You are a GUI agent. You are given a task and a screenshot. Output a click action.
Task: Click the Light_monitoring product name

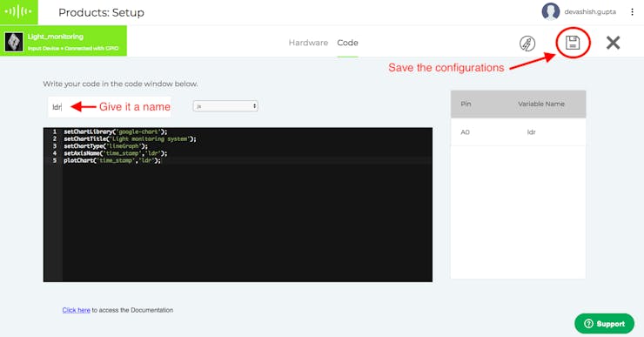click(x=56, y=37)
